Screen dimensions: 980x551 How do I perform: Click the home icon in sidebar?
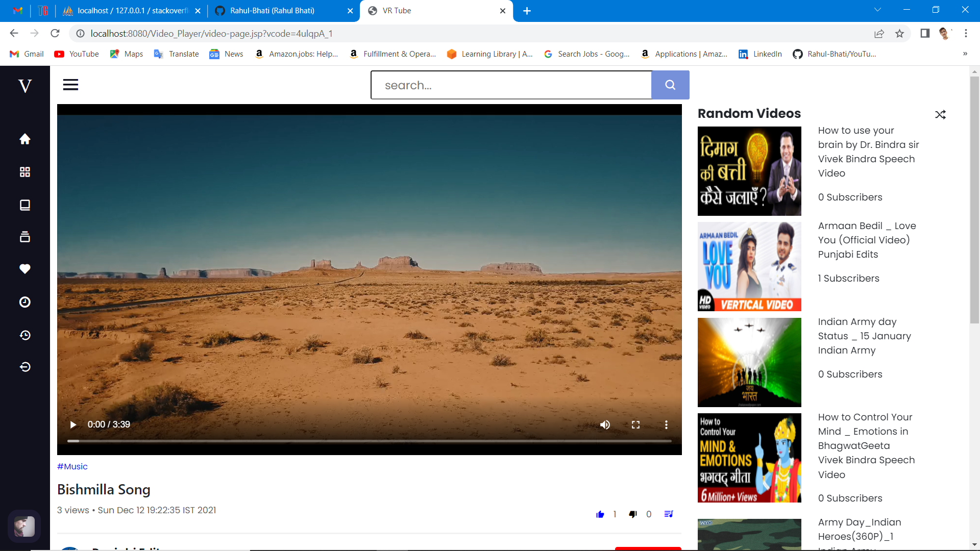(24, 139)
